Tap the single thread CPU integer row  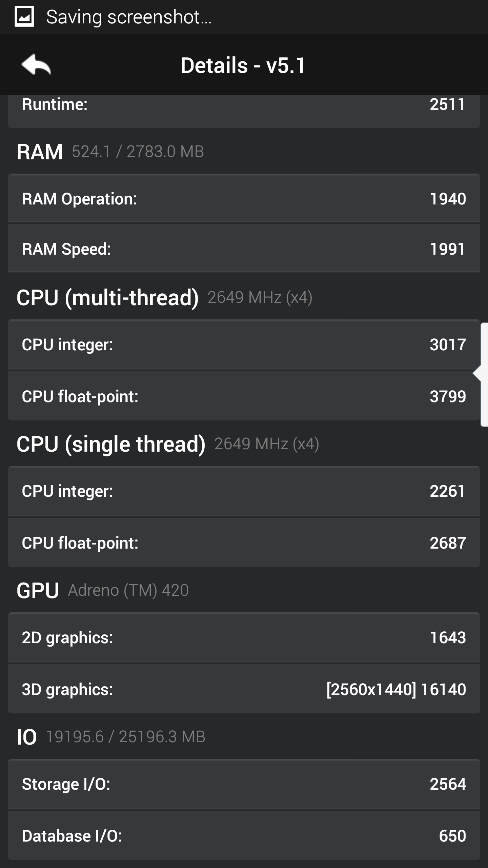pos(244,491)
